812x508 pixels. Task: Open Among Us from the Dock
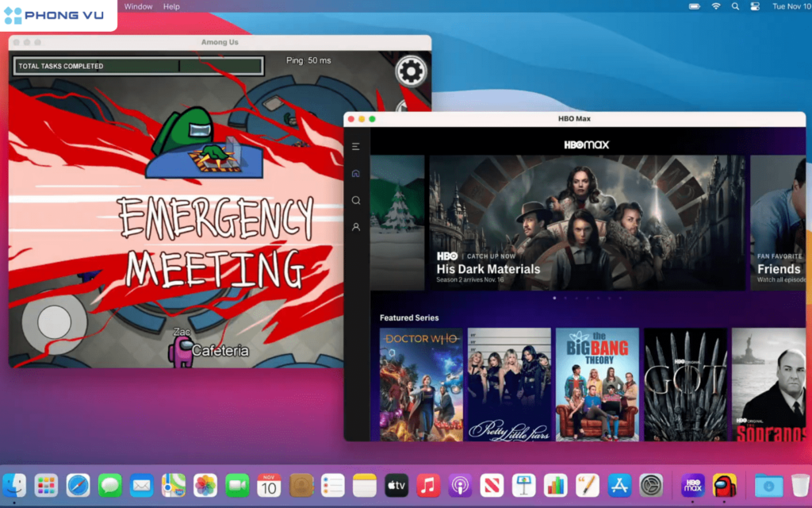723,485
